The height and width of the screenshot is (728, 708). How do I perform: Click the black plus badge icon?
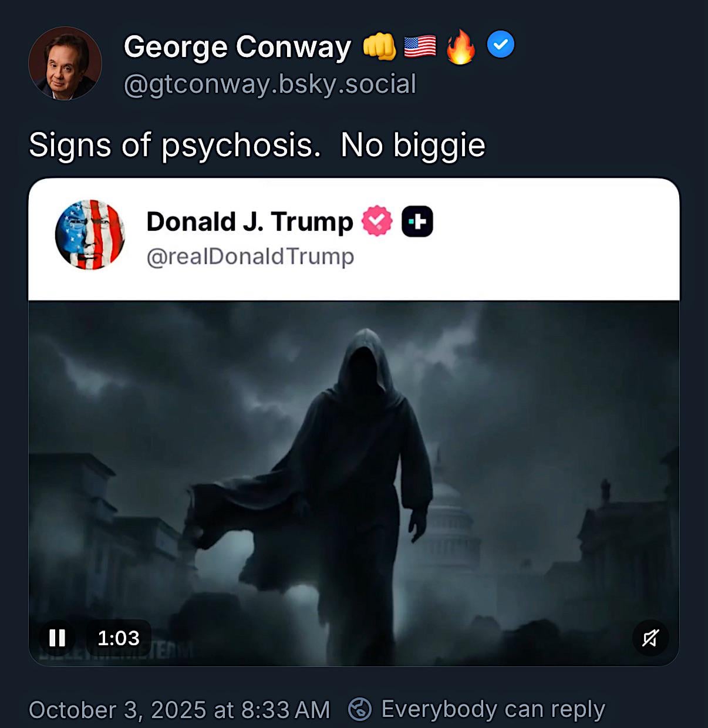click(x=417, y=221)
